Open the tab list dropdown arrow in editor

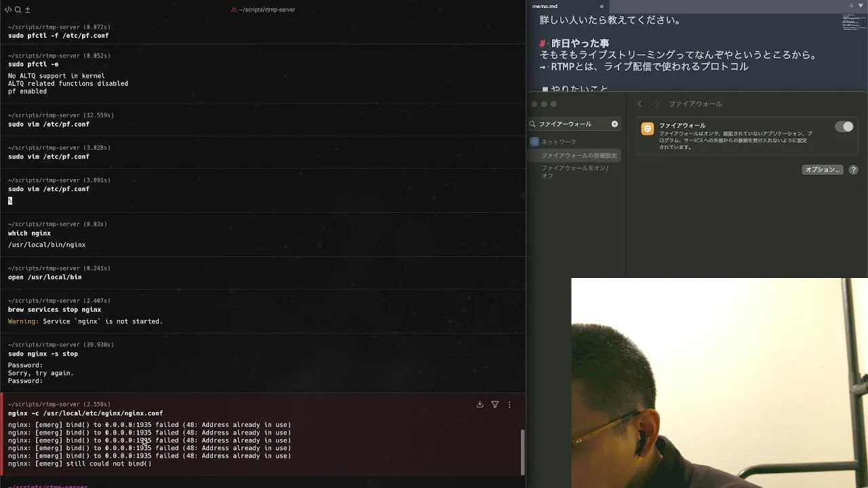(x=861, y=5)
